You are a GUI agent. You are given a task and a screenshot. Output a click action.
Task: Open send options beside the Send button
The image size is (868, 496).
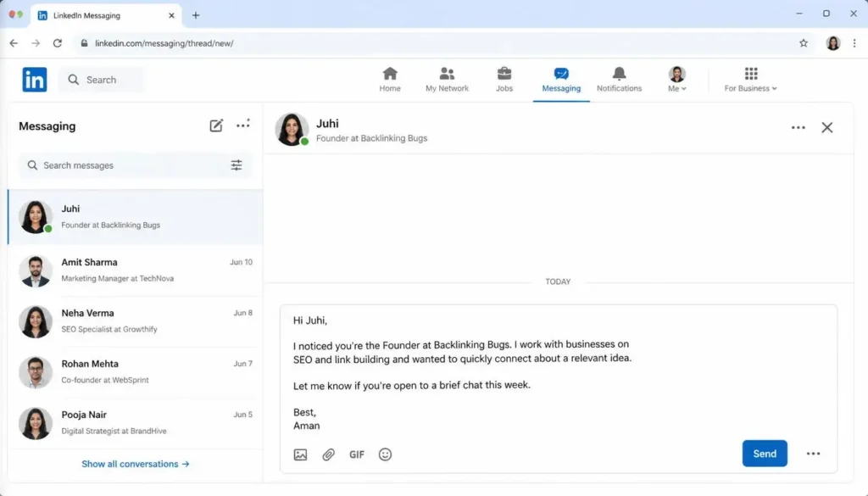pyautogui.click(x=813, y=454)
